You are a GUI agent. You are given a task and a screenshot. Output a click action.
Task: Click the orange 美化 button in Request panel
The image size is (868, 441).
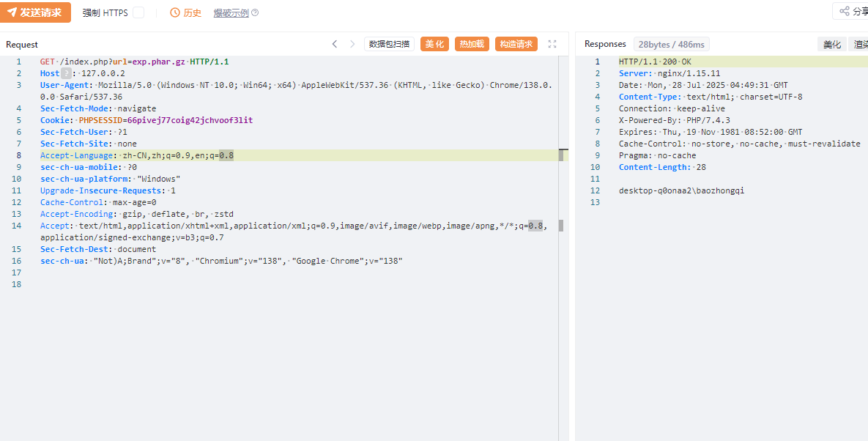(x=434, y=44)
